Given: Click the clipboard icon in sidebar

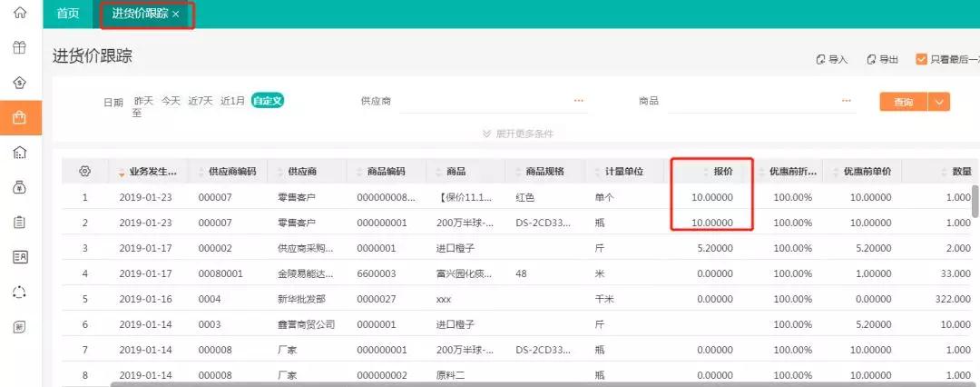Looking at the screenshot, I should click(x=19, y=222).
